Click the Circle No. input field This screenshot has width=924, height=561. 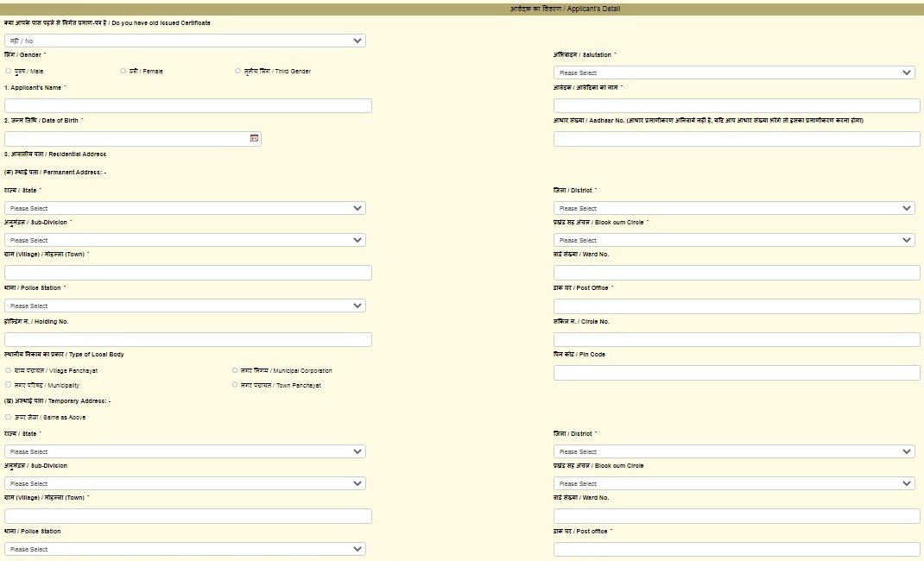click(737, 340)
